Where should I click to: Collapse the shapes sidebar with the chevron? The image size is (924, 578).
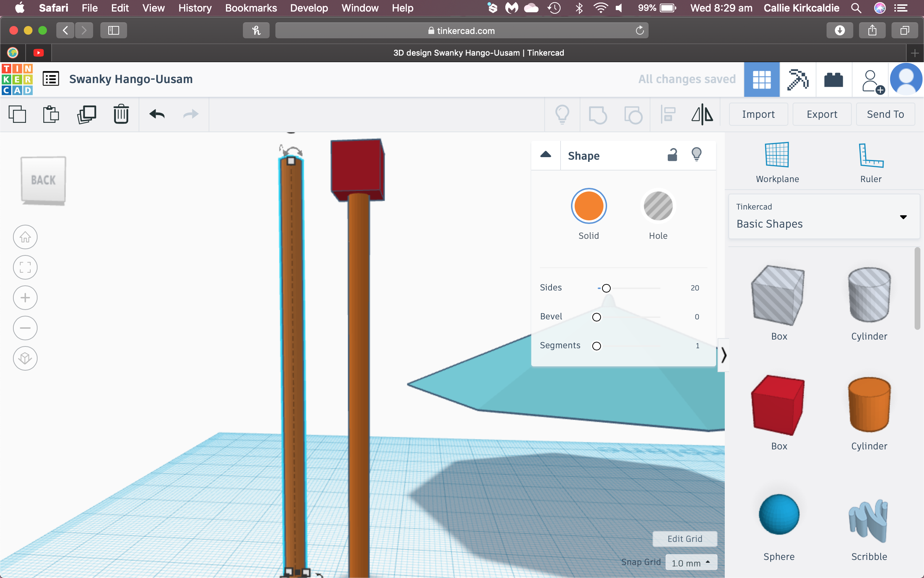point(724,355)
